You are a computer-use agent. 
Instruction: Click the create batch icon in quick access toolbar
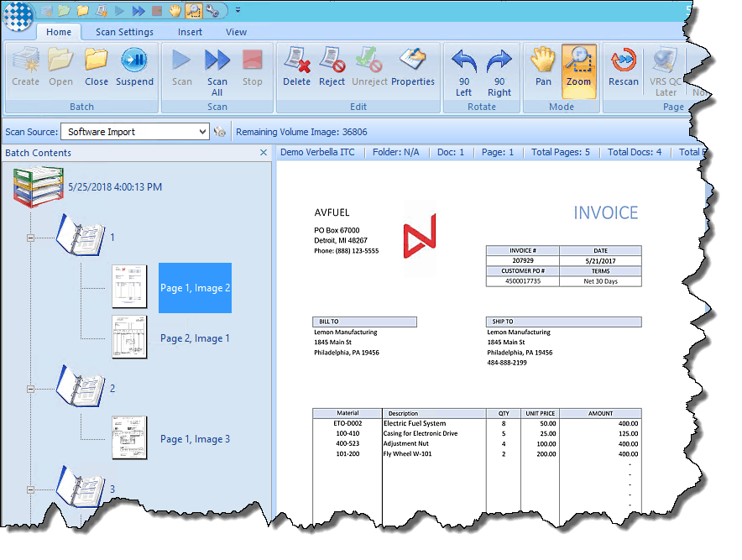tap(46, 10)
